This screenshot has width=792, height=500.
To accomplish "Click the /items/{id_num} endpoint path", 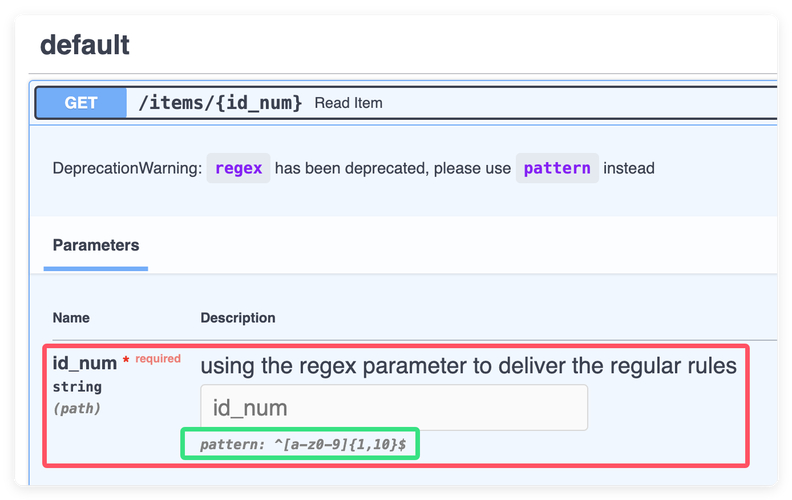I will click(220, 103).
